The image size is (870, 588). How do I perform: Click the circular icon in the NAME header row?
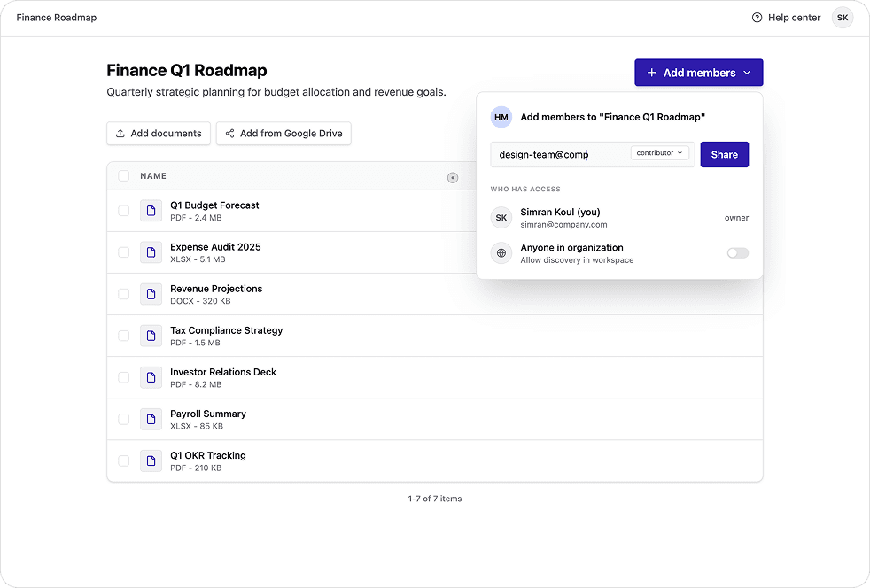coord(453,177)
